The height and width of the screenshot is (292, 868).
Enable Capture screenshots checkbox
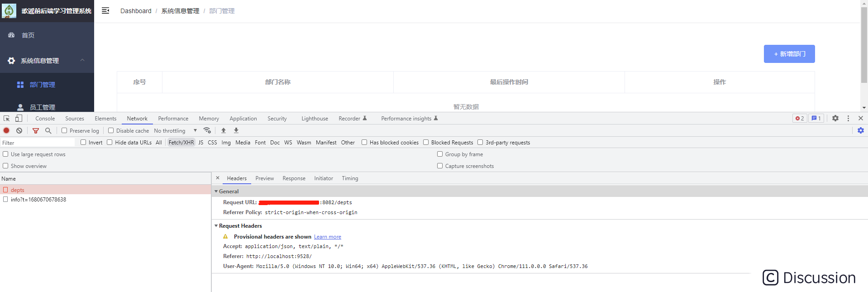pos(440,166)
